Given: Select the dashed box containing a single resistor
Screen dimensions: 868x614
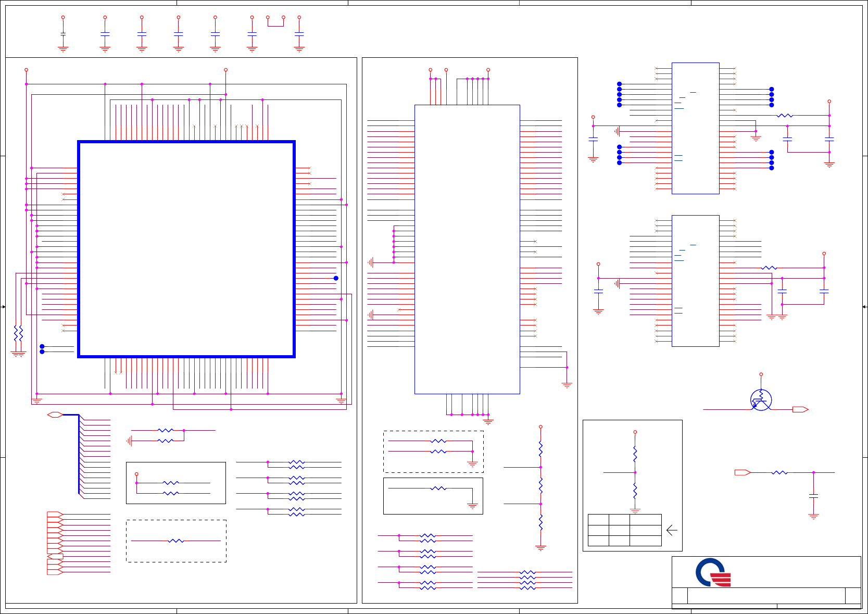Looking at the screenshot, I should point(176,541).
